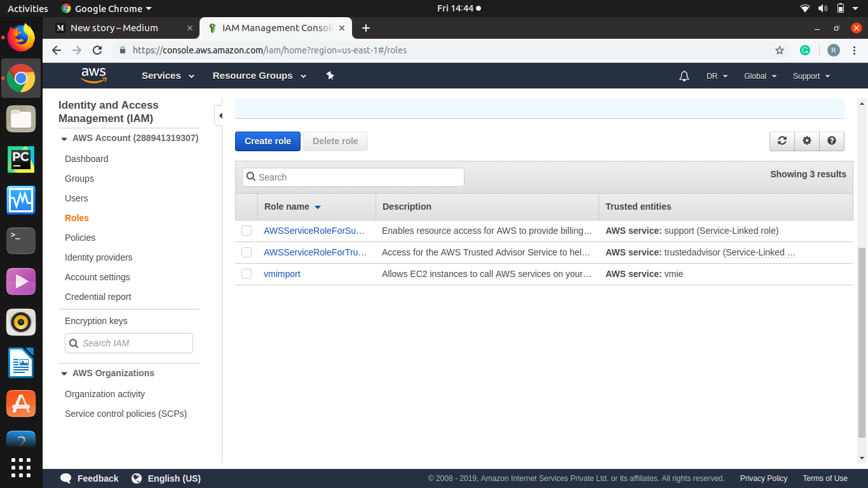Screen dimensions: 868x488
Task: Open the vmimport role link
Action: (282, 274)
